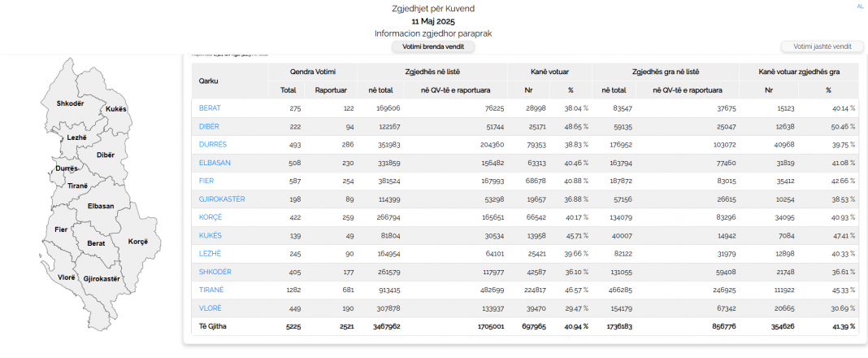
Task: Open the DIBËR district link
Action: click(x=209, y=126)
